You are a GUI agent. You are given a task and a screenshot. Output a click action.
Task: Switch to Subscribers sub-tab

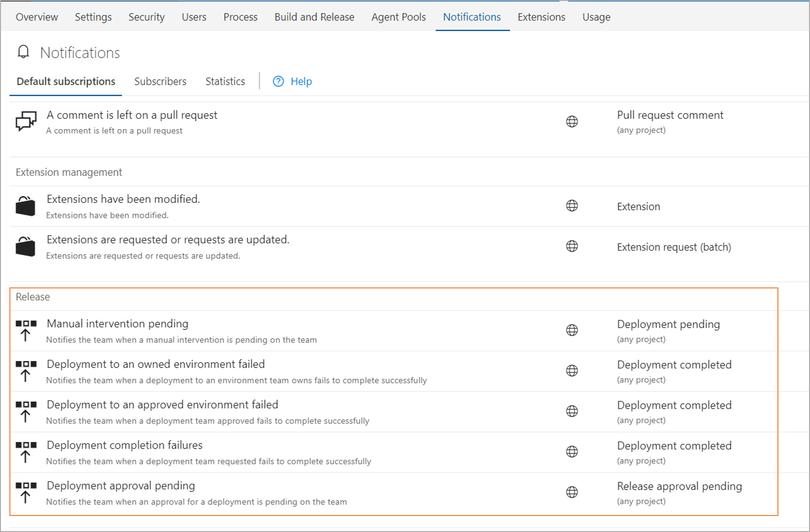(160, 82)
